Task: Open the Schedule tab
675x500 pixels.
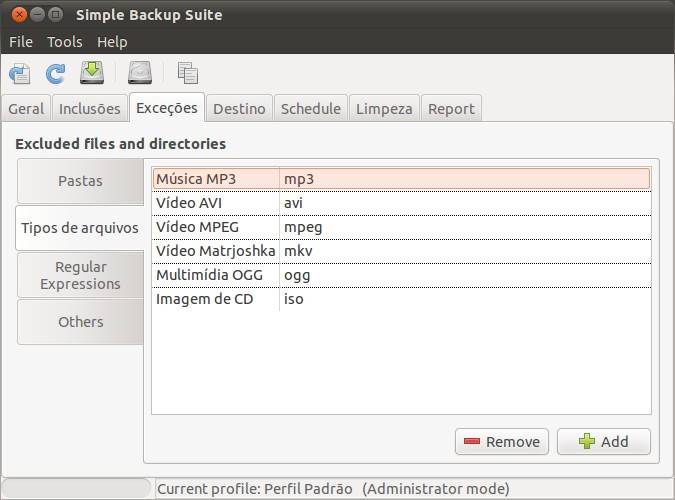Action: coord(311,109)
